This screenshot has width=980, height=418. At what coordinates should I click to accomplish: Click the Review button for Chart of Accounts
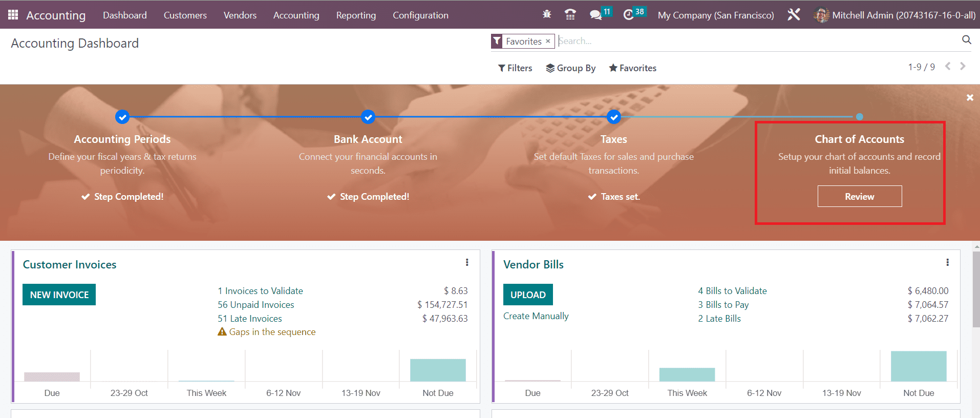coord(860,196)
